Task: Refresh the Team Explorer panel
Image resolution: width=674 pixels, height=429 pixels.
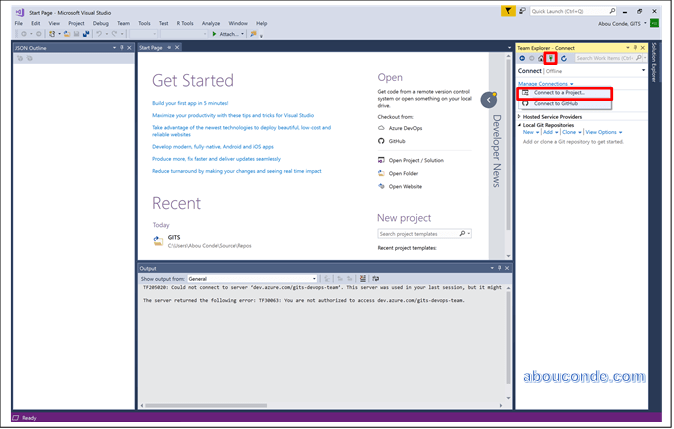Action: pyautogui.click(x=563, y=58)
